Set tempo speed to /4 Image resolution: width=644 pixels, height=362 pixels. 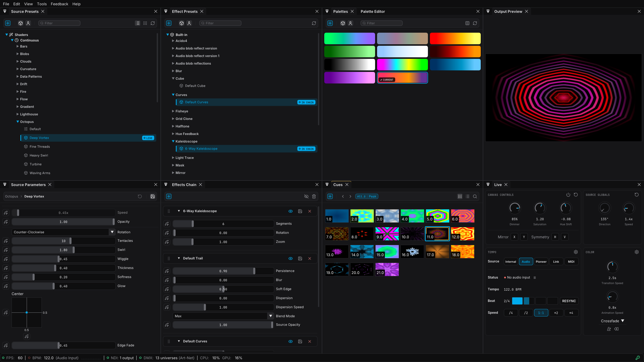click(x=511, y=313)
